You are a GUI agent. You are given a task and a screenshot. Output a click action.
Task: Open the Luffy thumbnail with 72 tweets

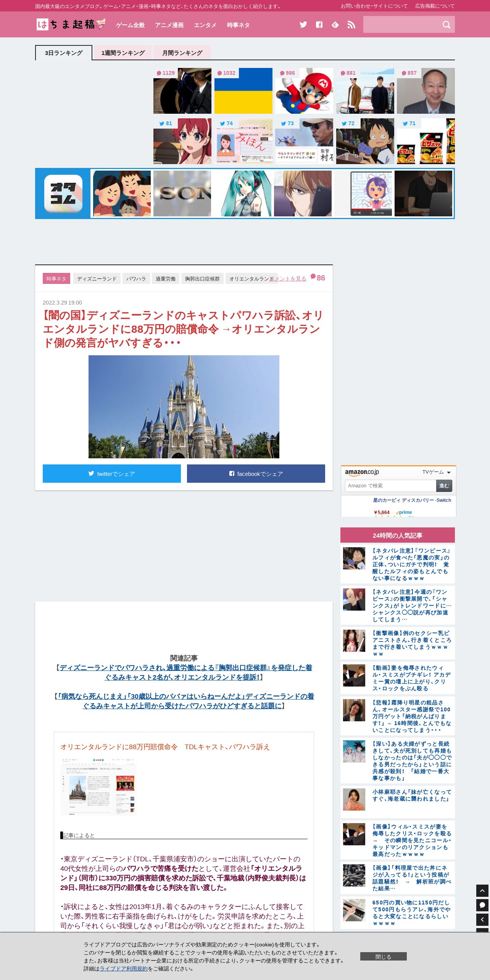pos(365,141)
